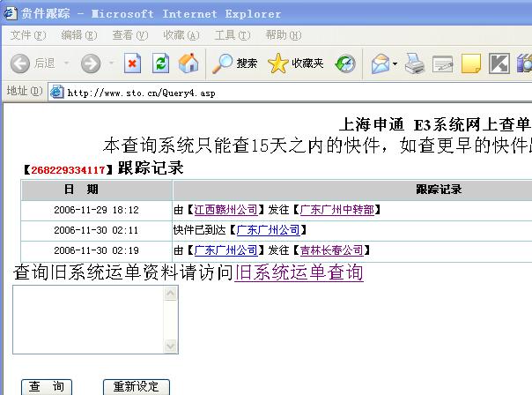Open the Forward button history dropdown
This screenshot has width=532, height=395.
111,63
